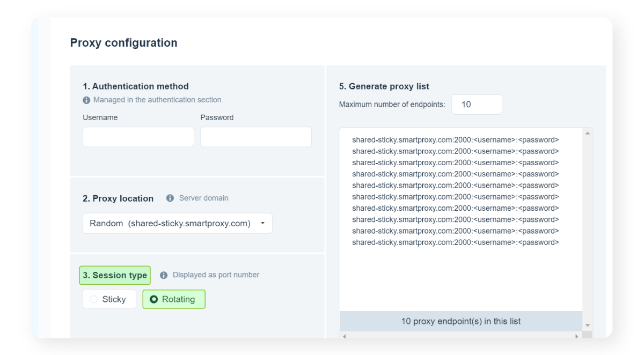Select the Rotating session type

tap(174, 299)
